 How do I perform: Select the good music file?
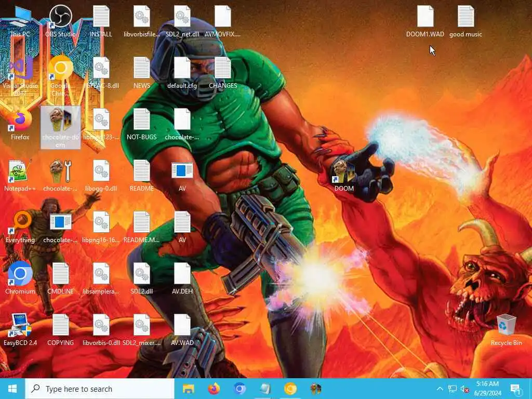click(465, 21)
